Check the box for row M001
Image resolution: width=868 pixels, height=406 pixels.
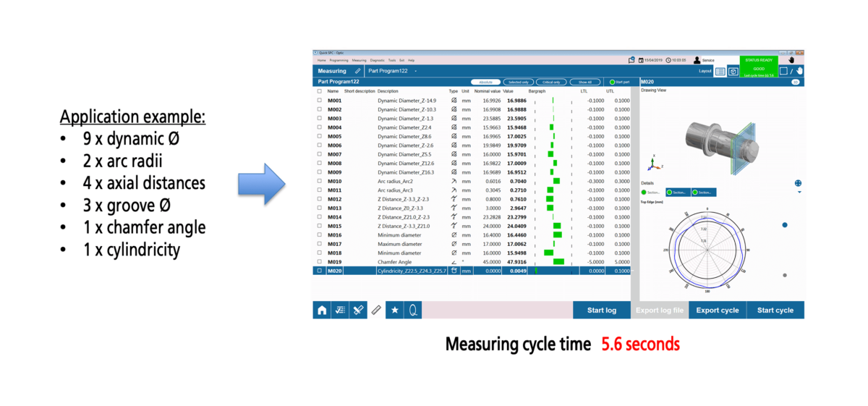pyautogui.click(x=319, y=101)
